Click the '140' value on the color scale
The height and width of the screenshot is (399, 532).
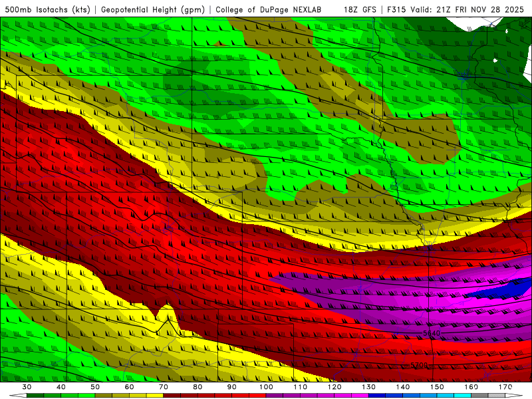click(403, 387)
